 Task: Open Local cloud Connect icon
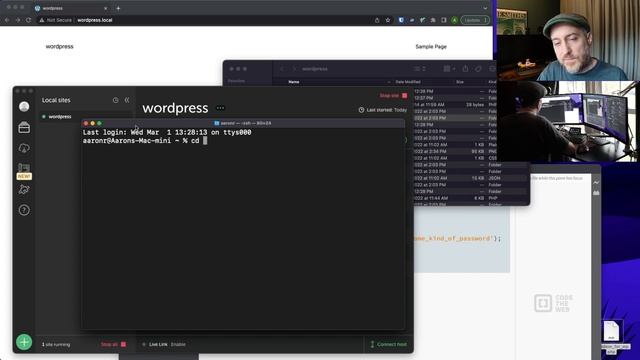pos(24,148)
